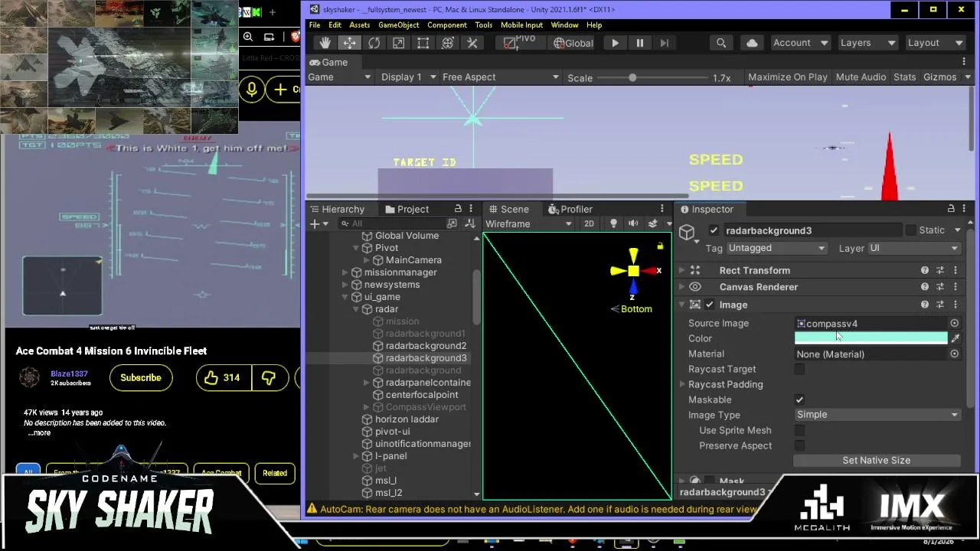Open the Layers dropdown

point(867,43)
